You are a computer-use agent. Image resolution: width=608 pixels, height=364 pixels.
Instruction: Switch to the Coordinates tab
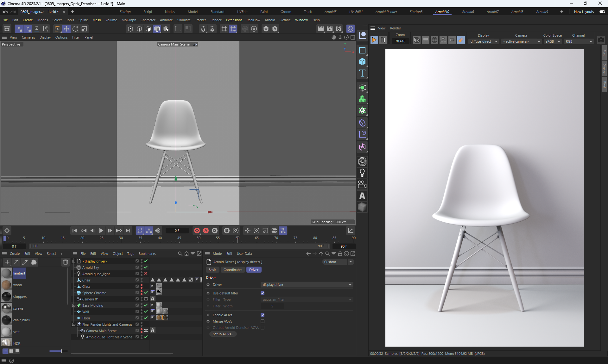click(x=232, y=270)
